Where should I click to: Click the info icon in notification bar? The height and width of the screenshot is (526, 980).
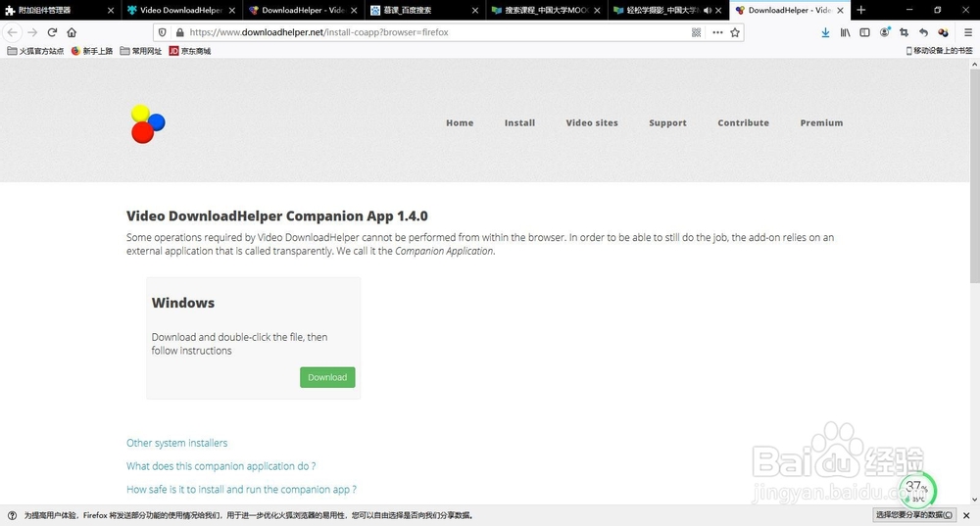click(12, 515)
